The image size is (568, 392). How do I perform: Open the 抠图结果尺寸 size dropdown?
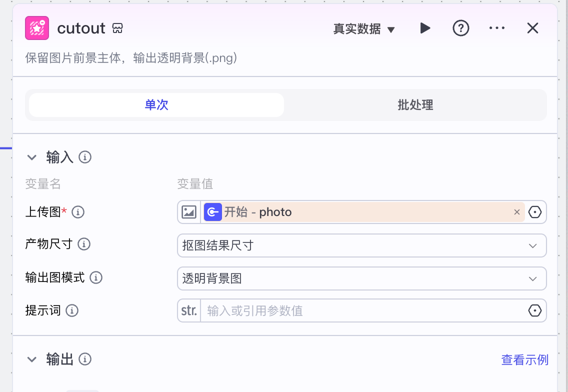(361, 245)
